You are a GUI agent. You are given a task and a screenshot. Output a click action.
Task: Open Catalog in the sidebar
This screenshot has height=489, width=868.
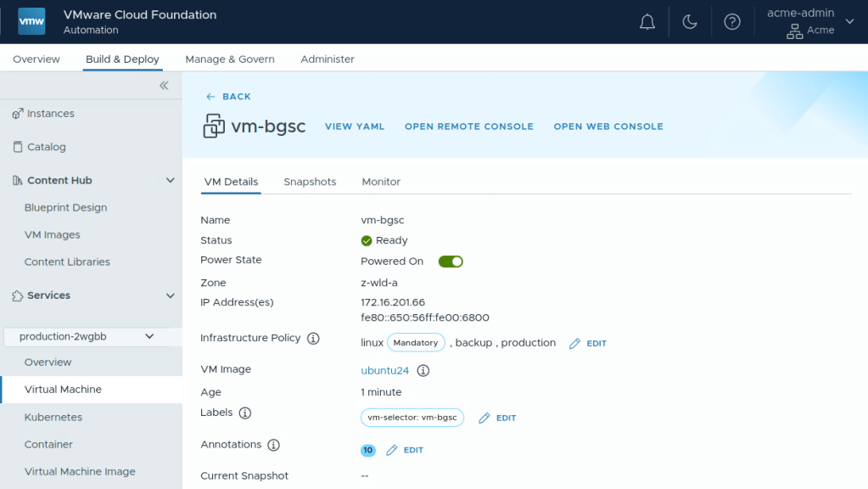click(x=47, y=147)
